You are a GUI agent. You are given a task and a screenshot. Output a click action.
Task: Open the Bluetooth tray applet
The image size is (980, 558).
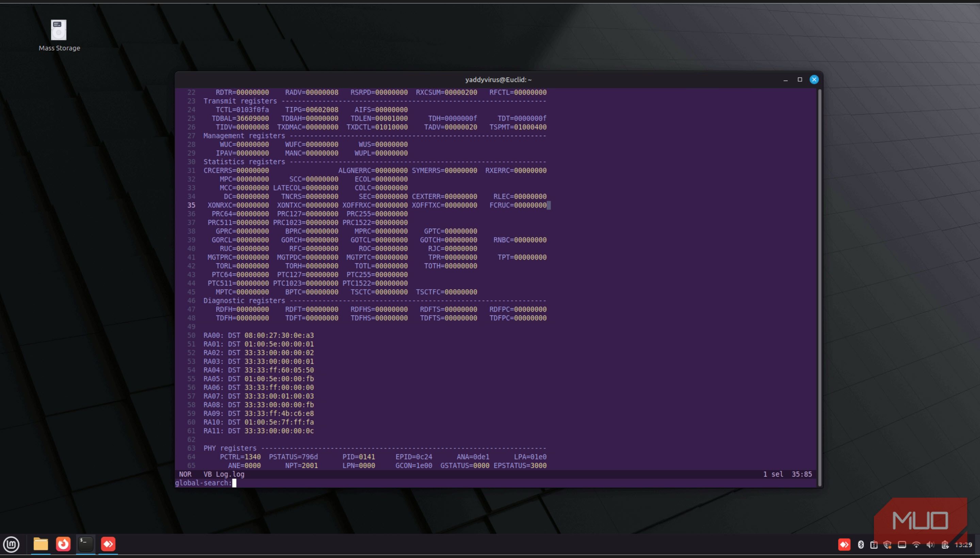click(x=861, y=545)
